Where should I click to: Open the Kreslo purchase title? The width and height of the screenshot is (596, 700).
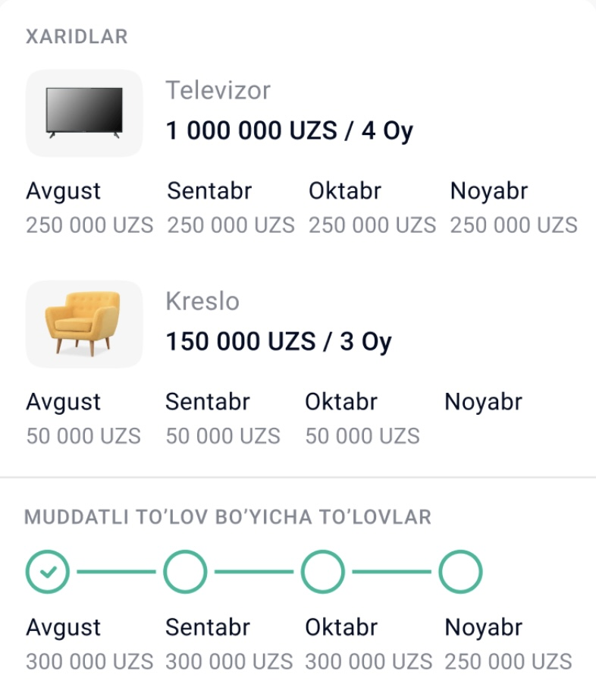click(202, 302)
